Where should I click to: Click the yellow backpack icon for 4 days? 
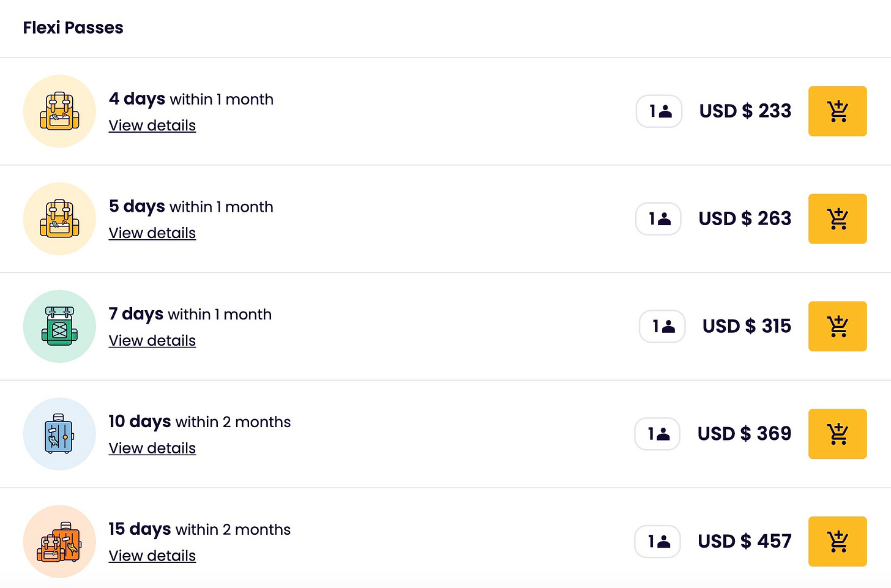(59, 111)
